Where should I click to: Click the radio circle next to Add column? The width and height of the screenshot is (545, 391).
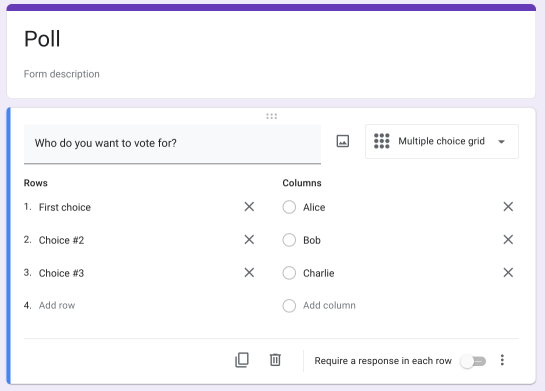point(289,306)
